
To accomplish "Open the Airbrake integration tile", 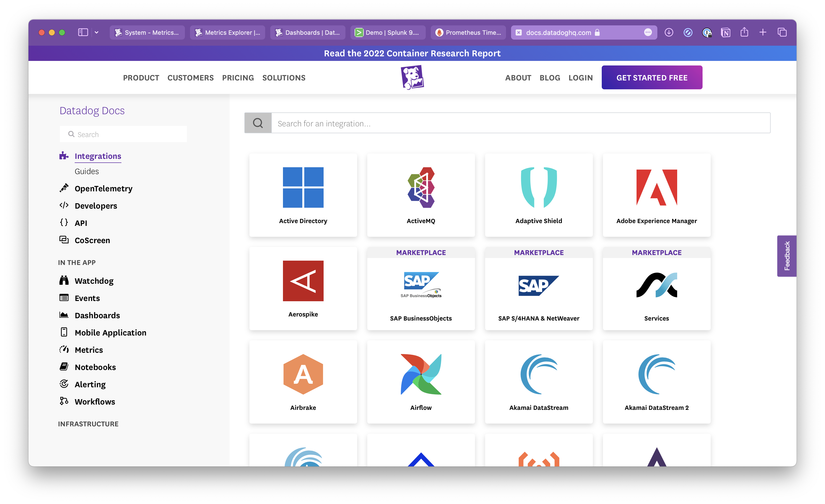I will [x=303, y=382].
